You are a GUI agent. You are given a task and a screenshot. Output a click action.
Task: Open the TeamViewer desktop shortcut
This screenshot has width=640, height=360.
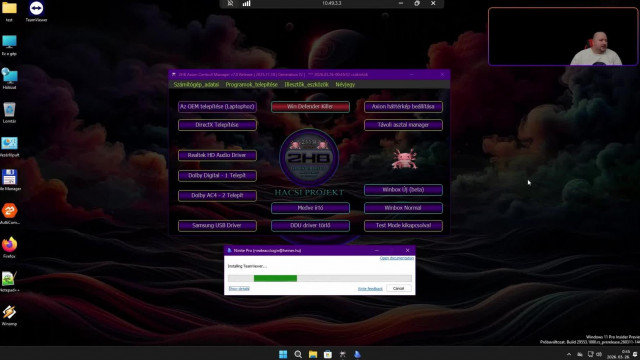tap(36, 11)
